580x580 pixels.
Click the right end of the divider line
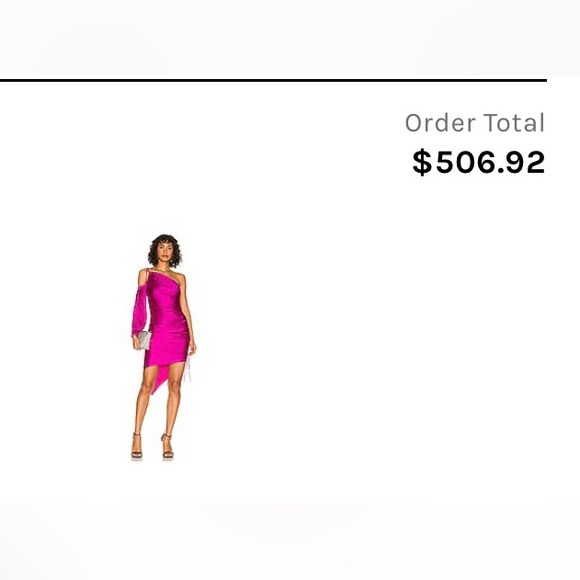pyautogui.click(x=544, y=80)
